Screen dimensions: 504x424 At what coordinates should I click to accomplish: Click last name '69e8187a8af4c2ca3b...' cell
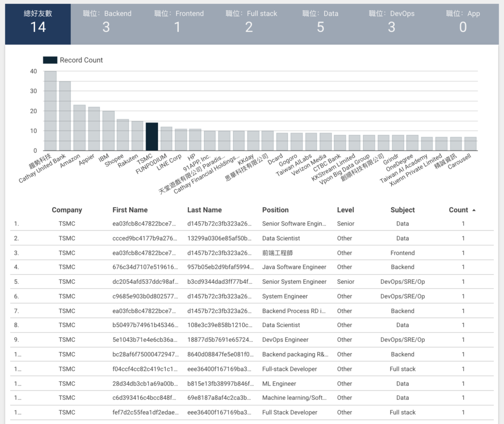[x=219, y=397]
